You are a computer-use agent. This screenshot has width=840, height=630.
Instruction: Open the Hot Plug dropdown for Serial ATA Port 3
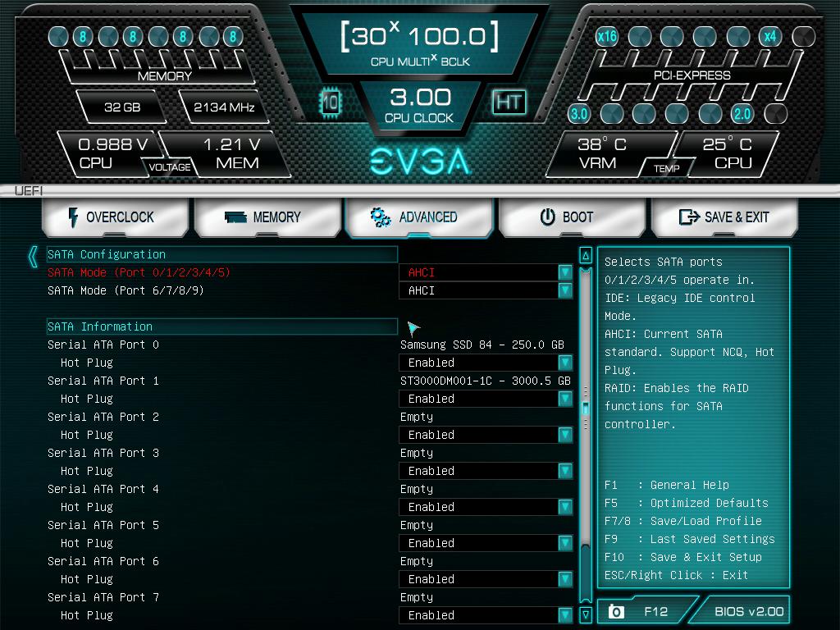pyautogui.click(x=566, y=471)
